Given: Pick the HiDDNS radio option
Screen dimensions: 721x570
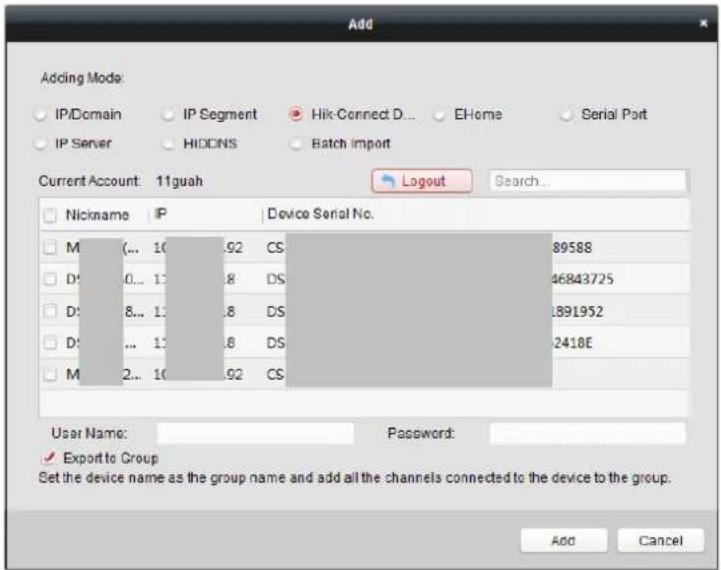Looking at the screenshot, I should [168, 143].
